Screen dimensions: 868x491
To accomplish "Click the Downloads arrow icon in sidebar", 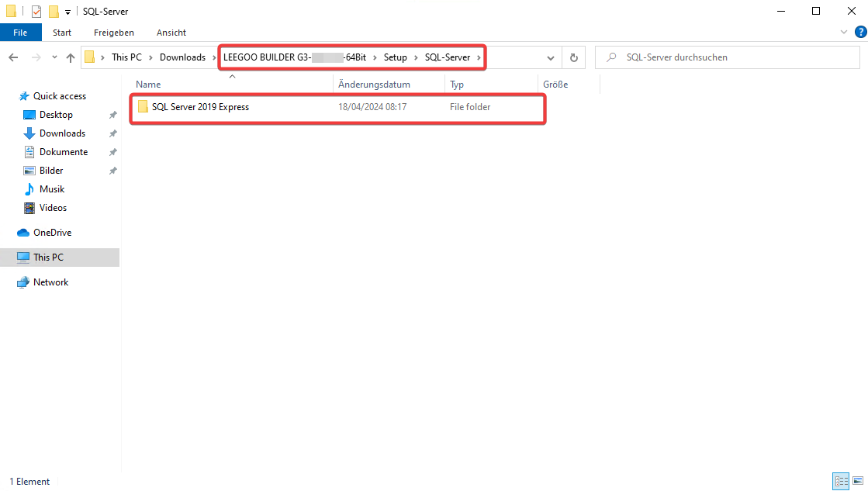I will click(29, 133).
